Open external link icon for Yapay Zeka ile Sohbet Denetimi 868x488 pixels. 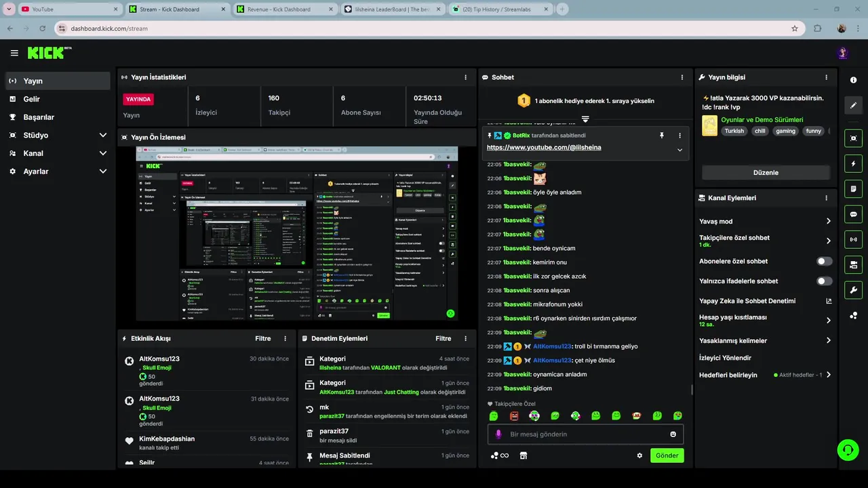[829, 301]
